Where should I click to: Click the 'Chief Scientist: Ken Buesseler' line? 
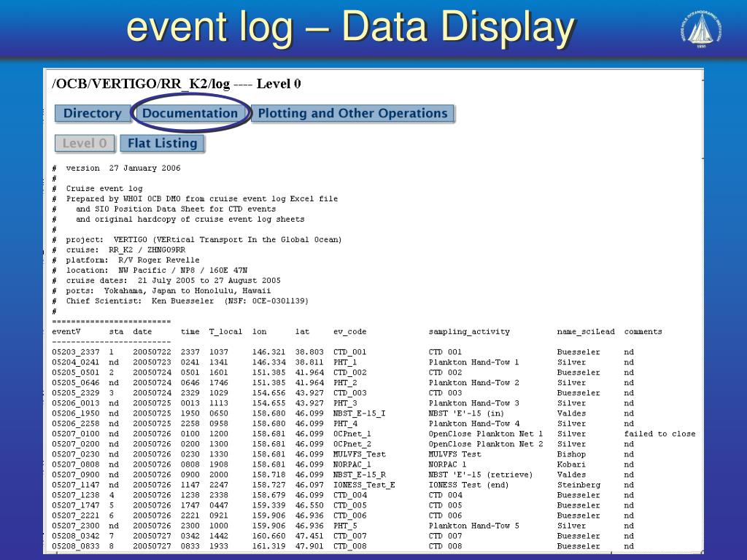[x=181, y=301]
